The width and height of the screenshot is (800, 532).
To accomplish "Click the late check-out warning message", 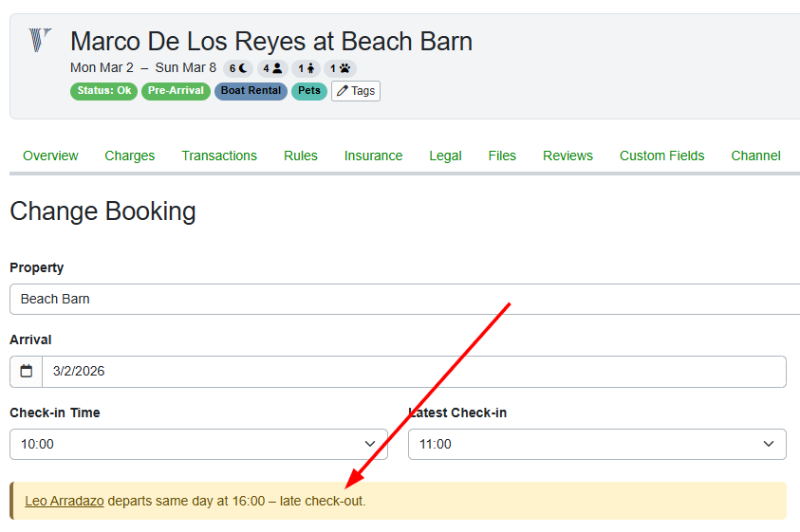I will pyautogui.click(x=398, y=501).
